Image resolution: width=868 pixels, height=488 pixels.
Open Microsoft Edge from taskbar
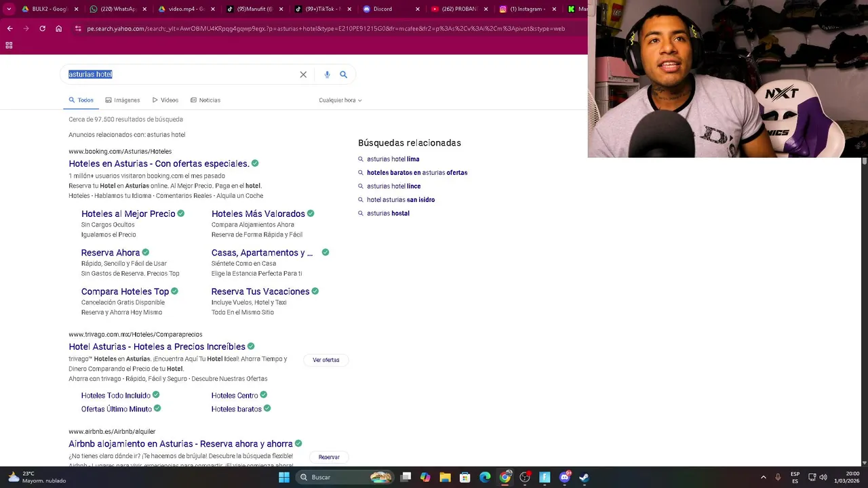pyautogui.click(x=485, y=477)
